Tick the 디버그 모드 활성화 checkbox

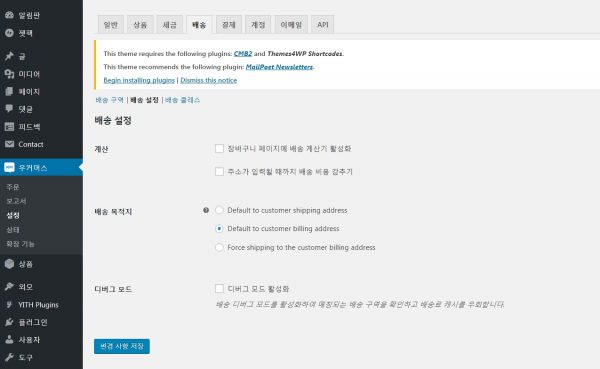219,288
